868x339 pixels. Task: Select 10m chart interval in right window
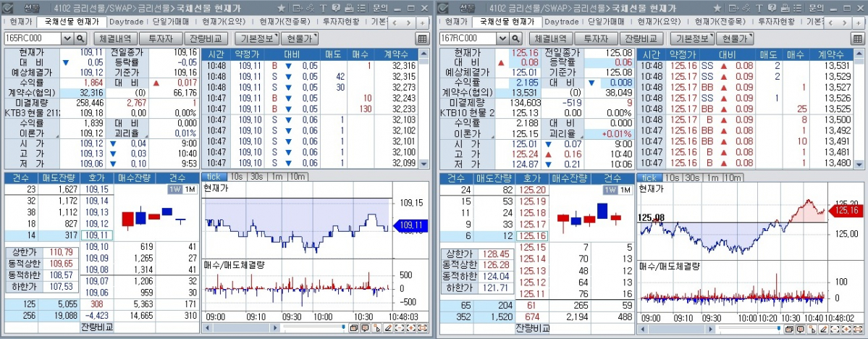pos(732,177)
